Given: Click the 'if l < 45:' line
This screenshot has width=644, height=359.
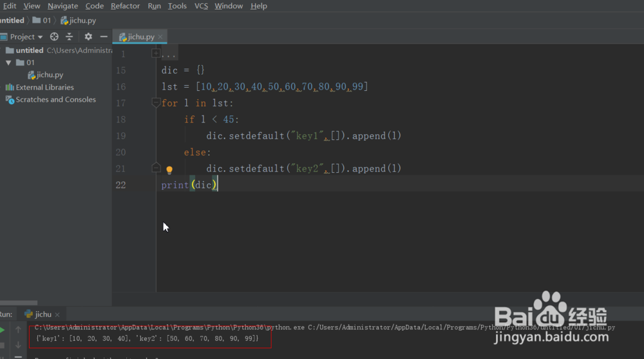Looking at the screenshot, I should tap(211, 119).
